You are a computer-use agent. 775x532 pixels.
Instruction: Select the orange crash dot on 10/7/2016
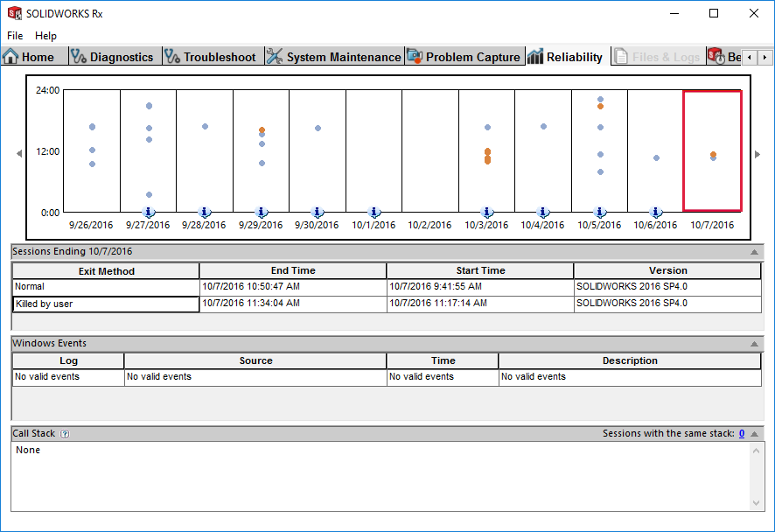(x=713, y=154)
